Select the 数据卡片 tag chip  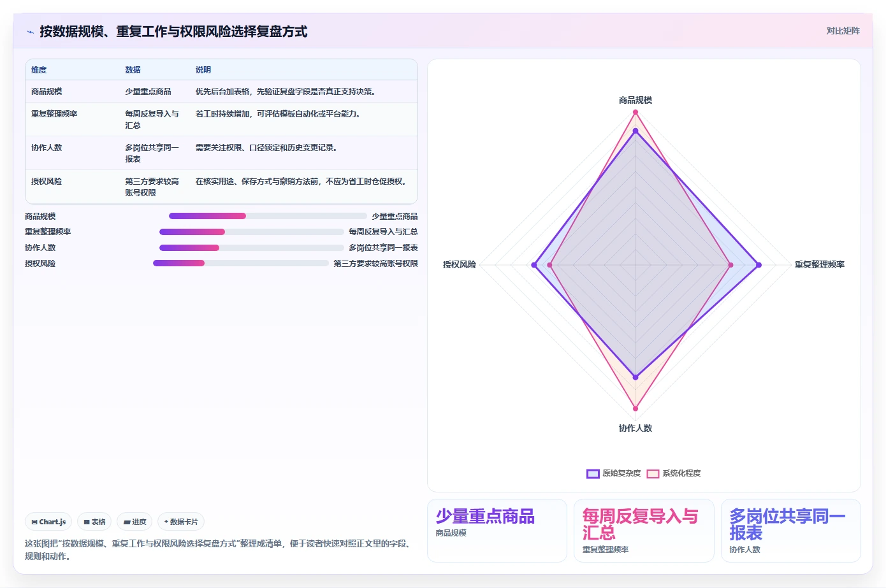point(181,522)
